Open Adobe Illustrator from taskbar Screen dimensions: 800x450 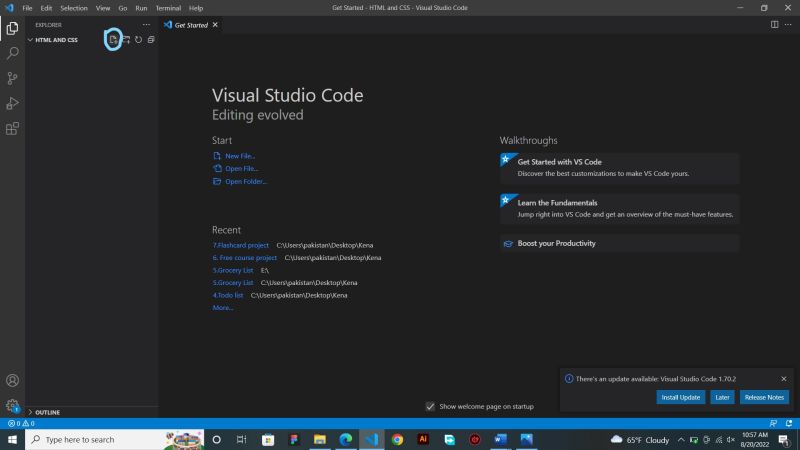click(x=423, y=439)
